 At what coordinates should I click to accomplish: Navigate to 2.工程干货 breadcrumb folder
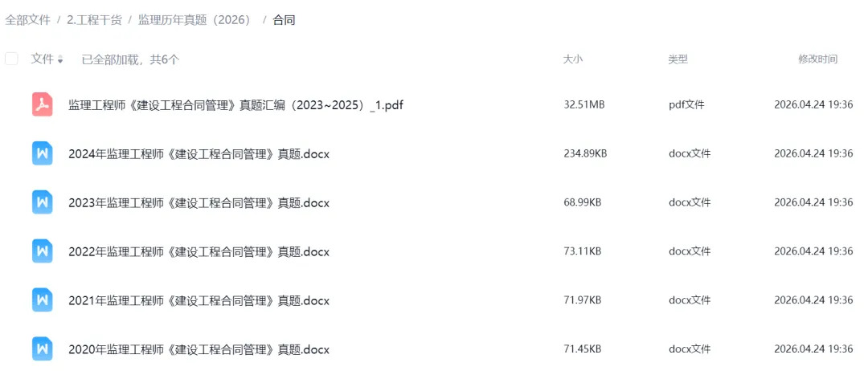point(93,20)
